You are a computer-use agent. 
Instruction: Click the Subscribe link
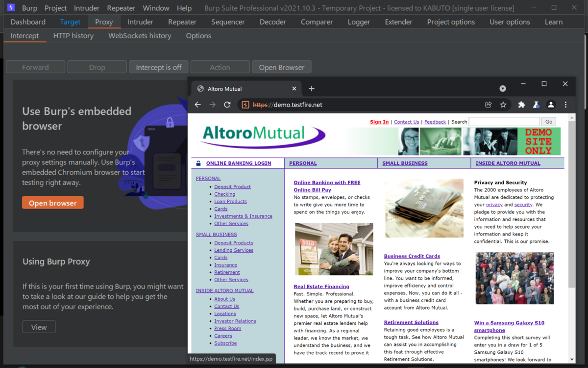tap(225, 343)
